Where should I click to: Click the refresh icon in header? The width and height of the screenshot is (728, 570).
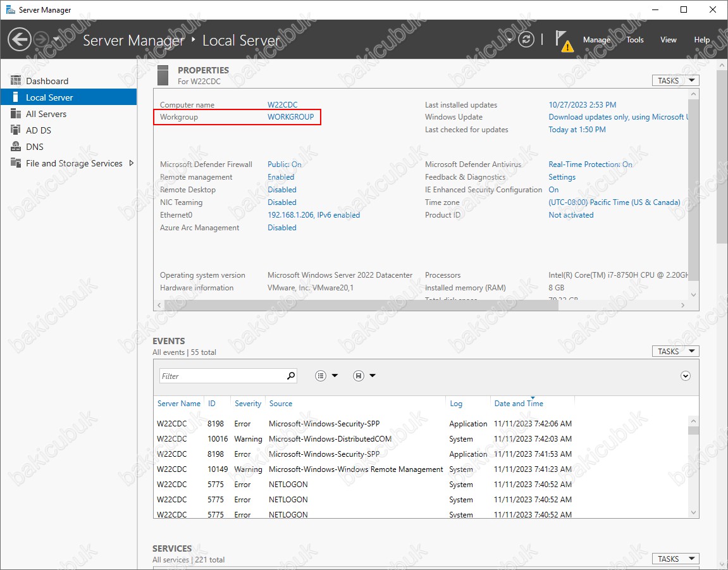[526, 39]
